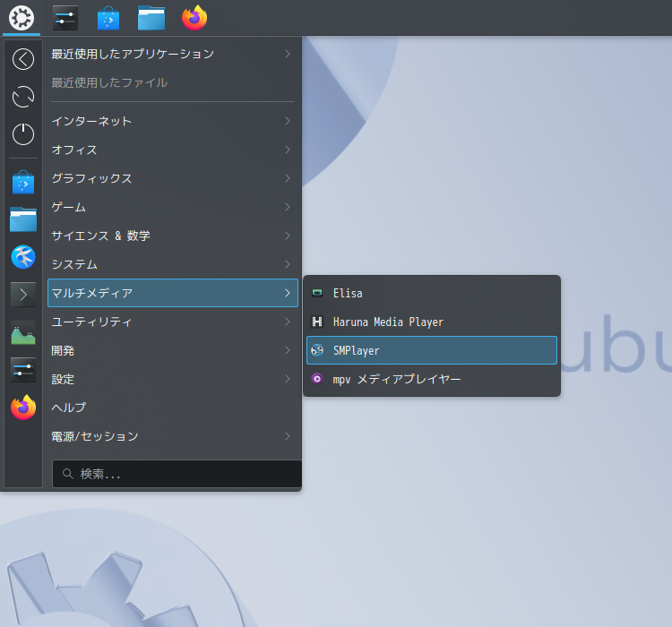Open the ユーティリティ category label

91,322
